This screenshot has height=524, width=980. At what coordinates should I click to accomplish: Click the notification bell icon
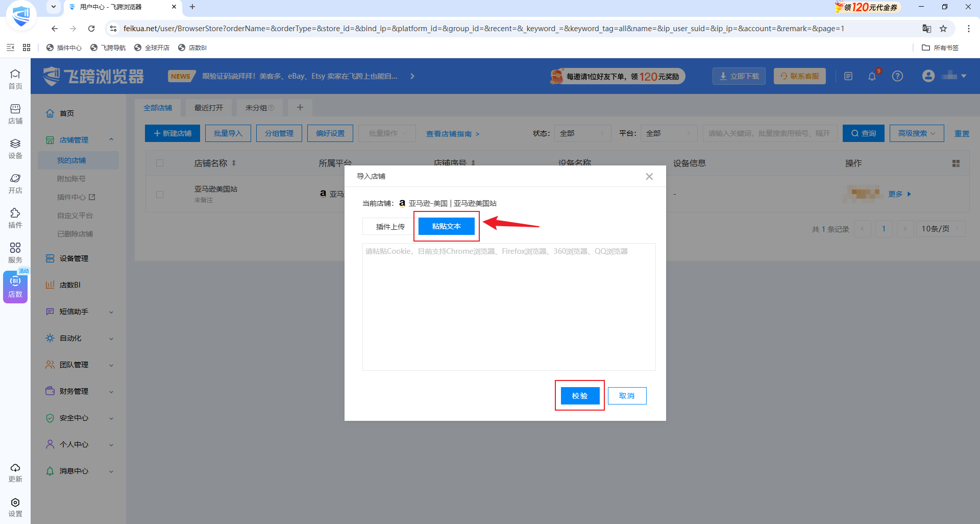(x=872, y=76)
